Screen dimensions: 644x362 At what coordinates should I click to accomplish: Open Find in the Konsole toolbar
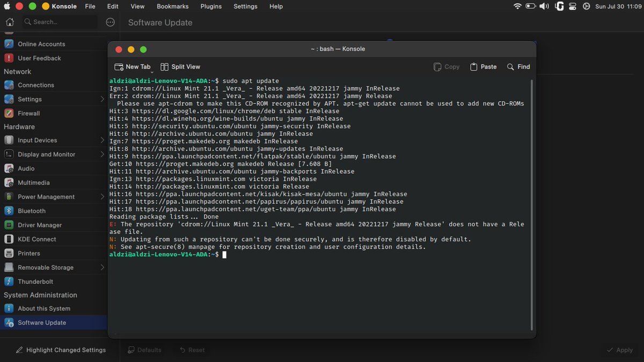click(518, 67)
